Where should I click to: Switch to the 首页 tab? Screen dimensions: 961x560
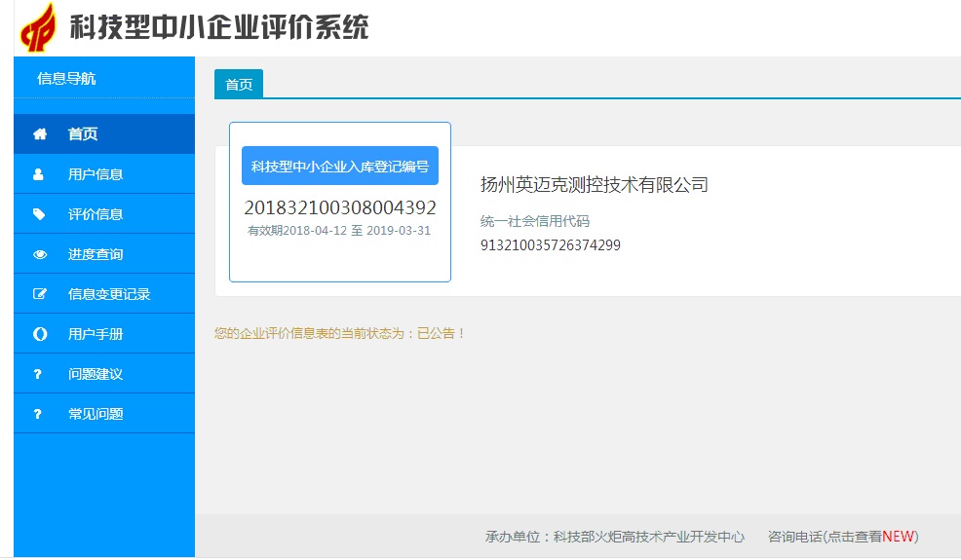(239, 85)
